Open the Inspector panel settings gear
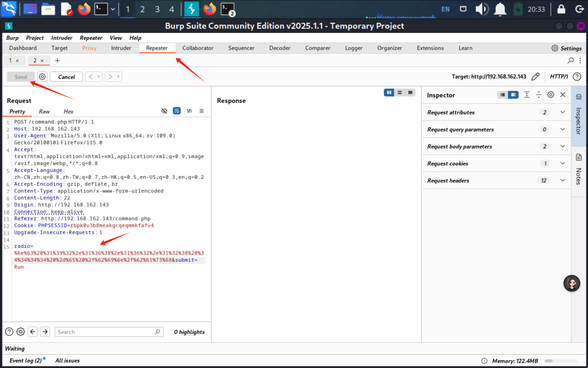This screenshot has height=368, width=588. 550,95
